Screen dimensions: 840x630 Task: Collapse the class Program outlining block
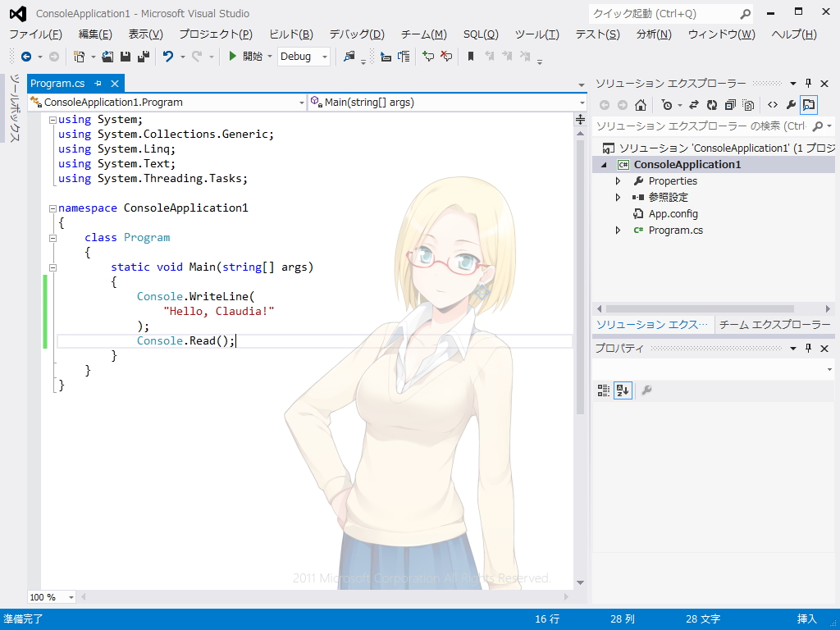tap(52, 238)
